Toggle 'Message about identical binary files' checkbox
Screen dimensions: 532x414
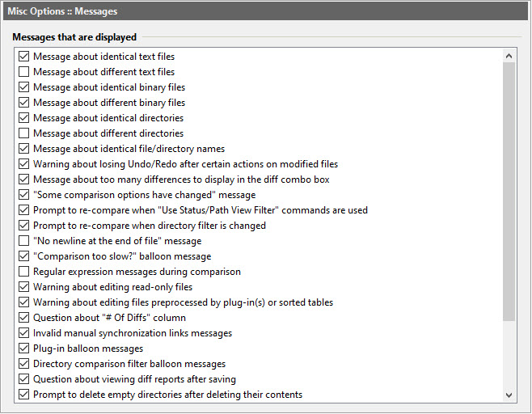[24, 87]
